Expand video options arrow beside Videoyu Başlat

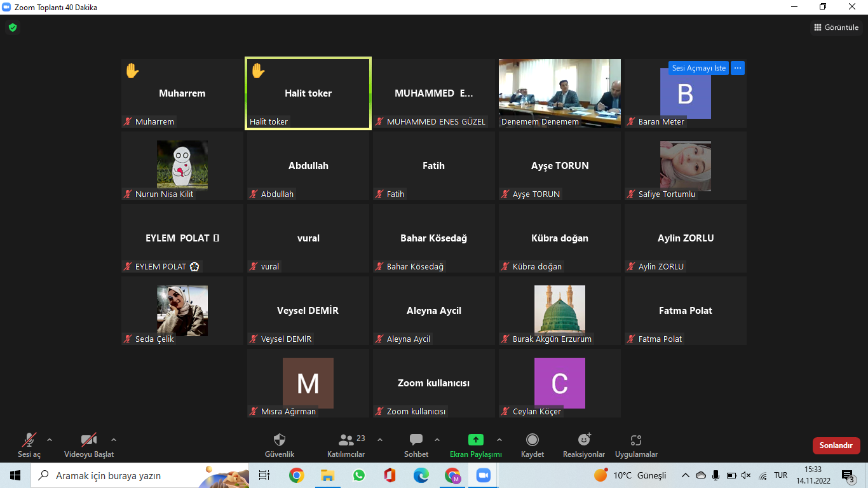click(x=114, y=440)
